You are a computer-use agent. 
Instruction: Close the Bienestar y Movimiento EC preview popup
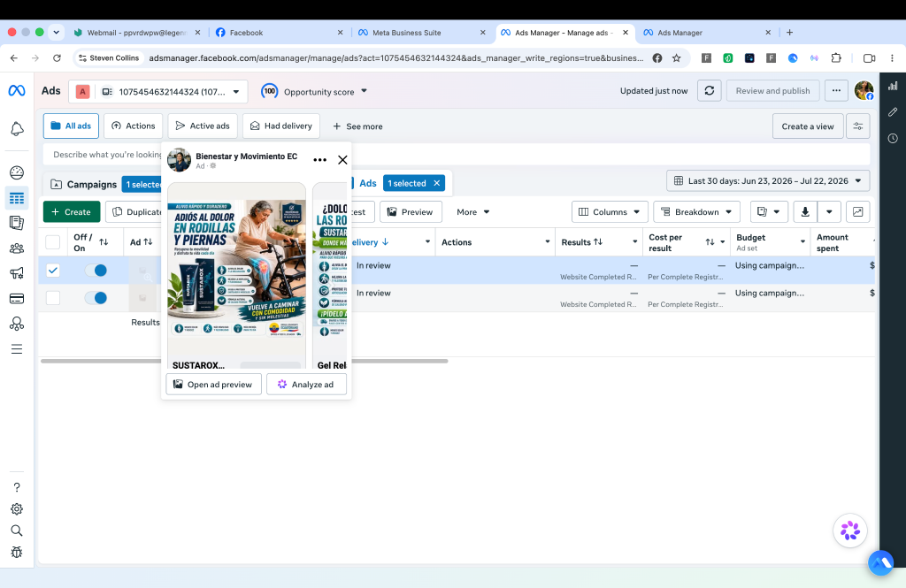point(342,160)
